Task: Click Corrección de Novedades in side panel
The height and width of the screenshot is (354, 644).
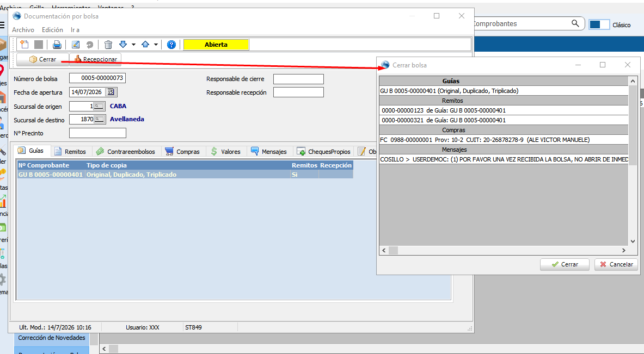Action: coord(52,338)
